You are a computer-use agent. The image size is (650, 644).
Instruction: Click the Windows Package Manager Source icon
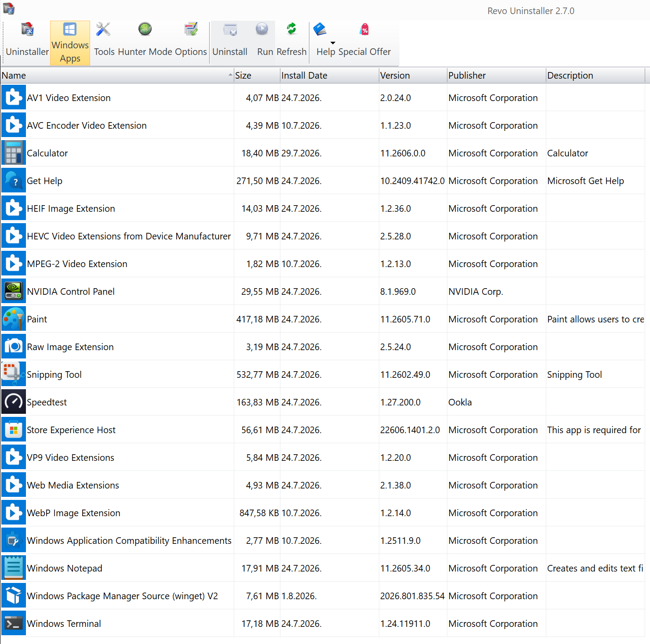point(14,596)
